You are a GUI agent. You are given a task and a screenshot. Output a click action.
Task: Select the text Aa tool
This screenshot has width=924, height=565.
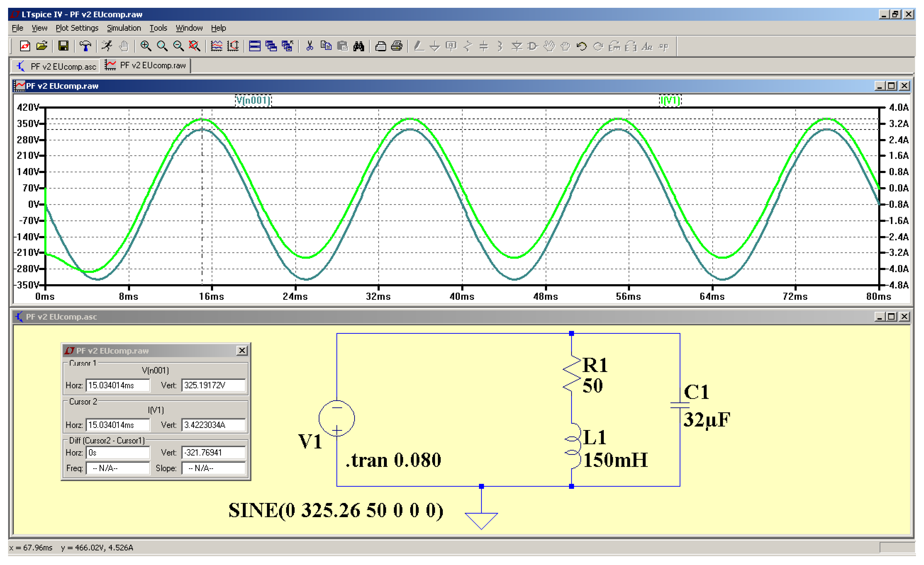coord(647,46)
